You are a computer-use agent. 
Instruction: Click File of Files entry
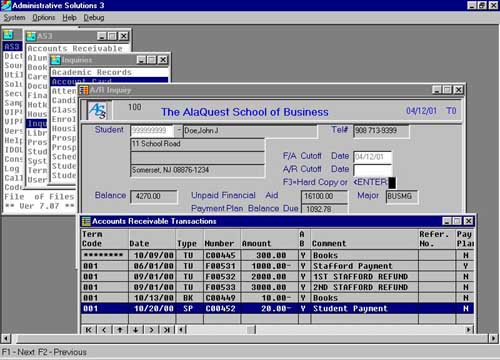(39, 197)
